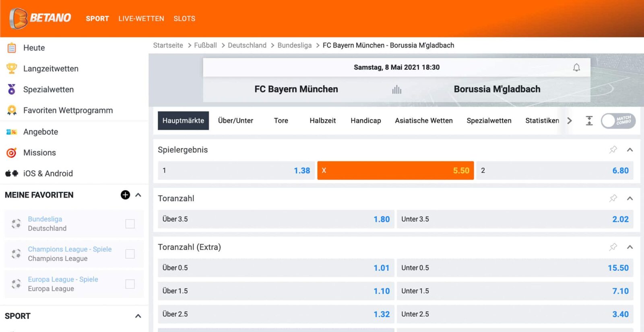
Task: Select Über 0.5 at 1.01
Action: tap(276, 268)
